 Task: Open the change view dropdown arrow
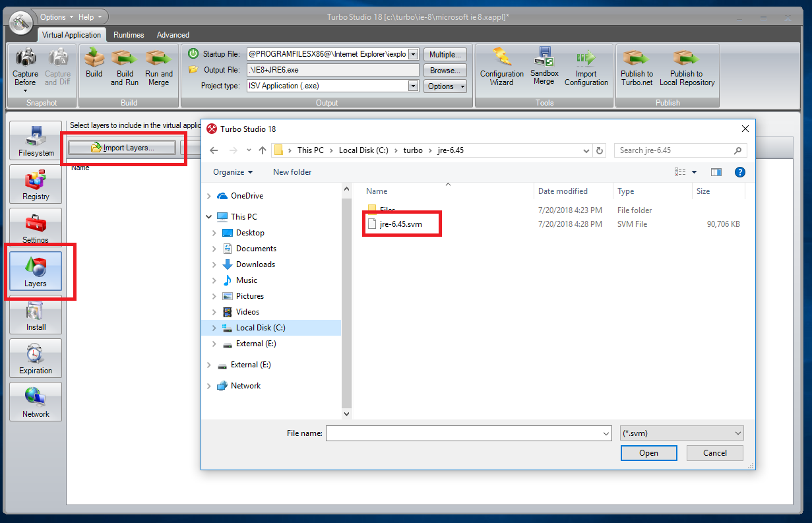[x=694, y=172]
